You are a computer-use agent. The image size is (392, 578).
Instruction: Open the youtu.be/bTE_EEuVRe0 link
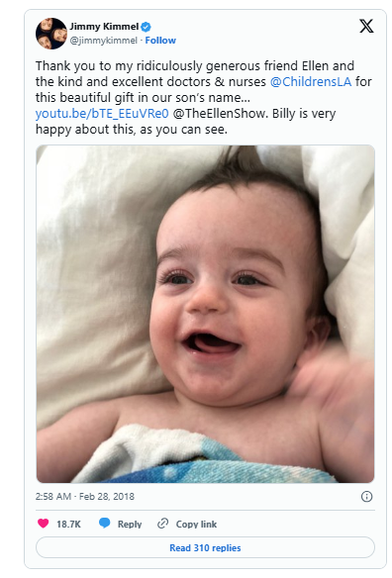102,113
